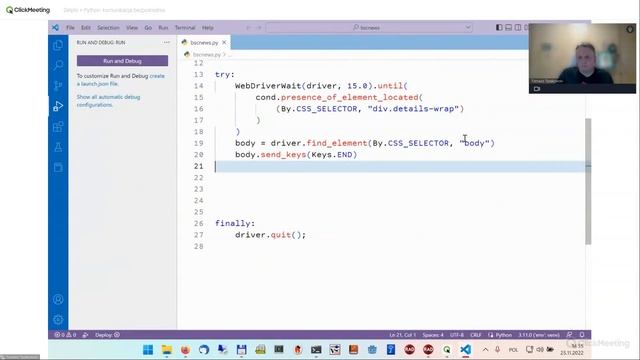This screenshot has width=640, height=360.
Task: Open the Testing flask icon
Action: (58, 147)
